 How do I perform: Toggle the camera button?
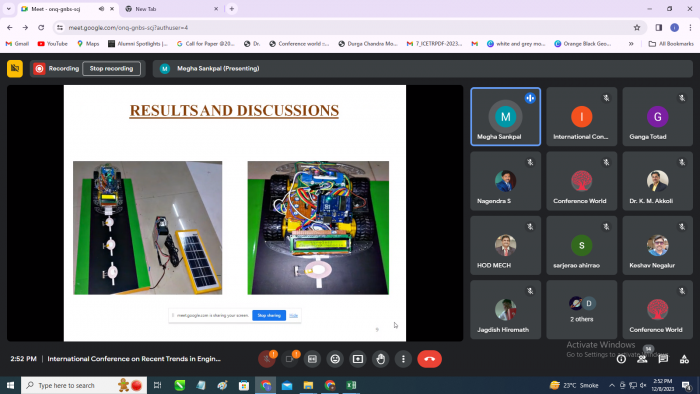pos(289,359)
